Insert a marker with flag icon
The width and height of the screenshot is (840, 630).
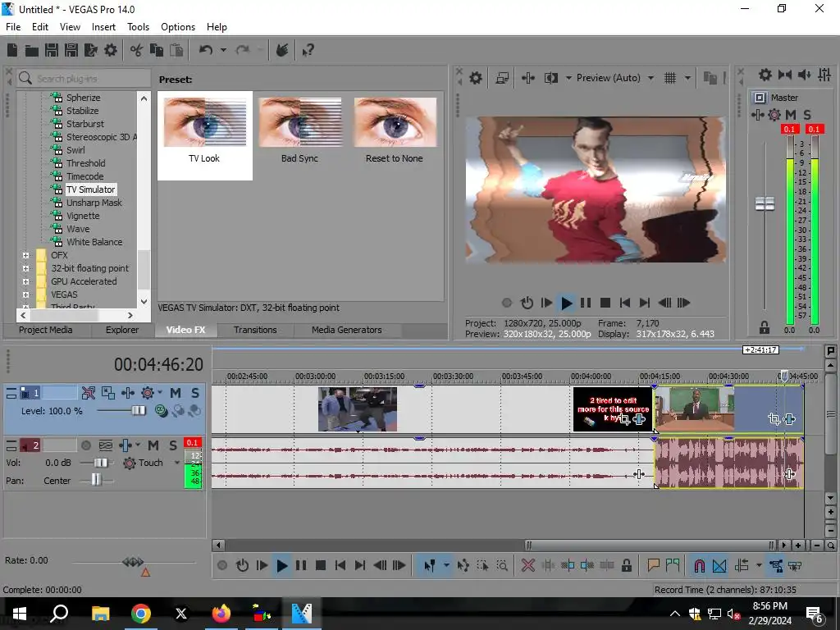653,565
